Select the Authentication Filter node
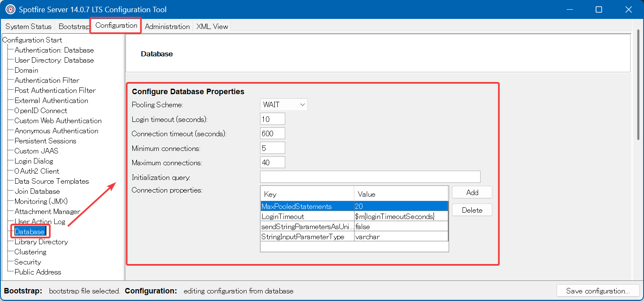Viewport: 644px width, 301px height. (47, 80)
